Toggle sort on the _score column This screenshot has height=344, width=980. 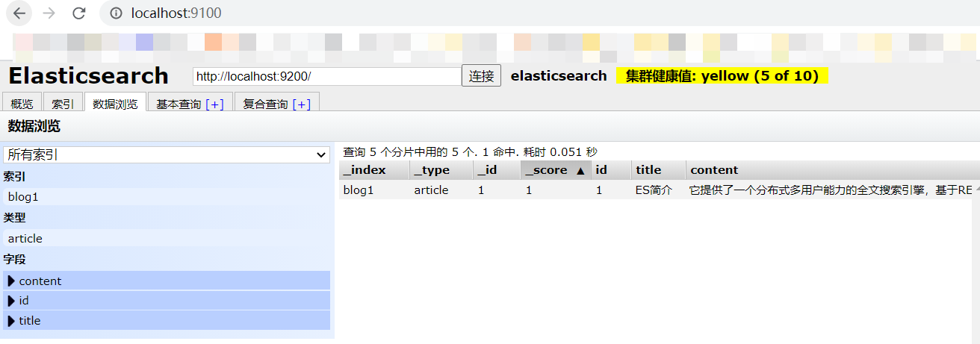tap(556, 170)
